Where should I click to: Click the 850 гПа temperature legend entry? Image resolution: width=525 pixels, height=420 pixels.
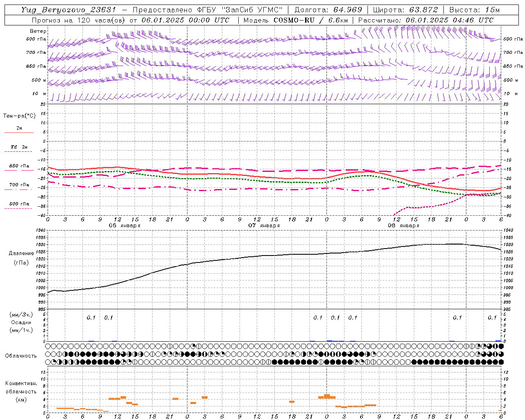(19, 166)
